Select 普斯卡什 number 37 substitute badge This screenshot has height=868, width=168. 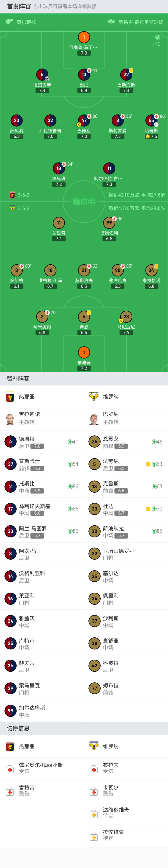point(10,464)
